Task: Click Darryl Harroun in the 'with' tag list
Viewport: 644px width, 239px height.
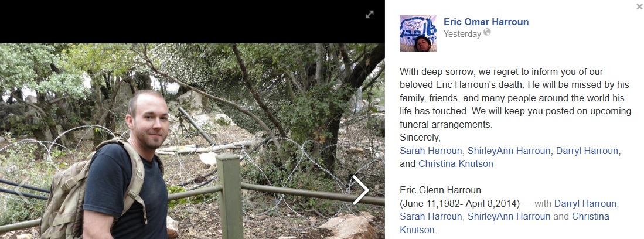Action: 585,203
